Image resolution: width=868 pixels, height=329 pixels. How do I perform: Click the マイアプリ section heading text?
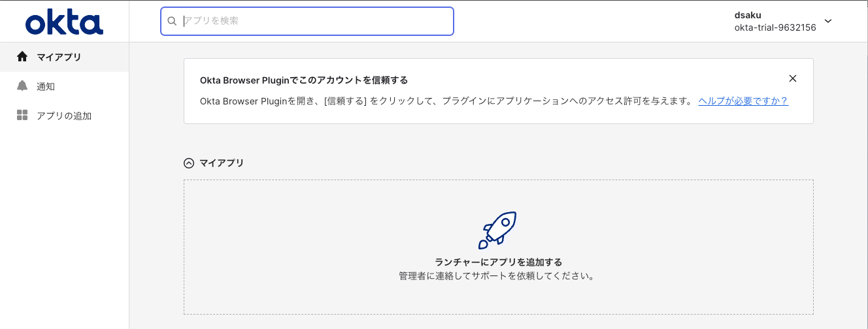(x=222, y=163)
